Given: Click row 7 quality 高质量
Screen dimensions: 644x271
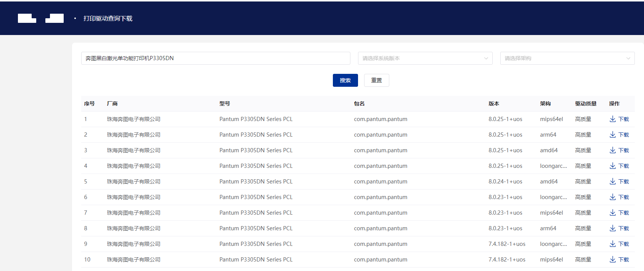Looking at the screenshot, I should point(583,213).
